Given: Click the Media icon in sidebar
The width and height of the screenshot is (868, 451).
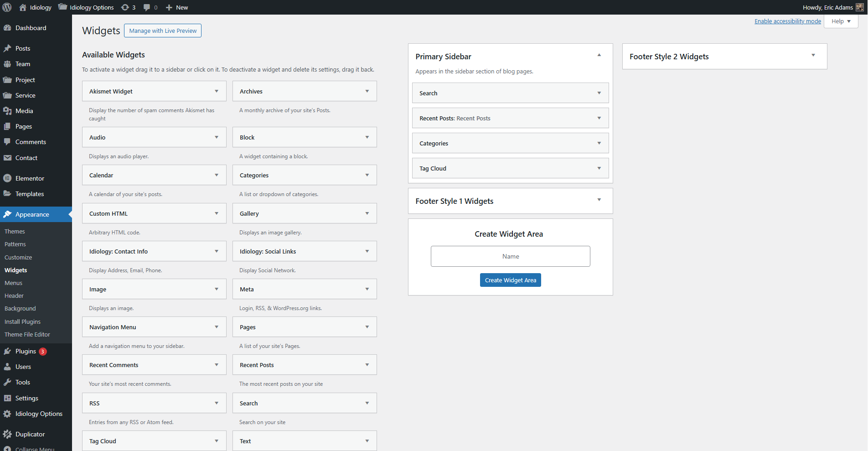Looking at the screenshot, I should tap(7, 111).
